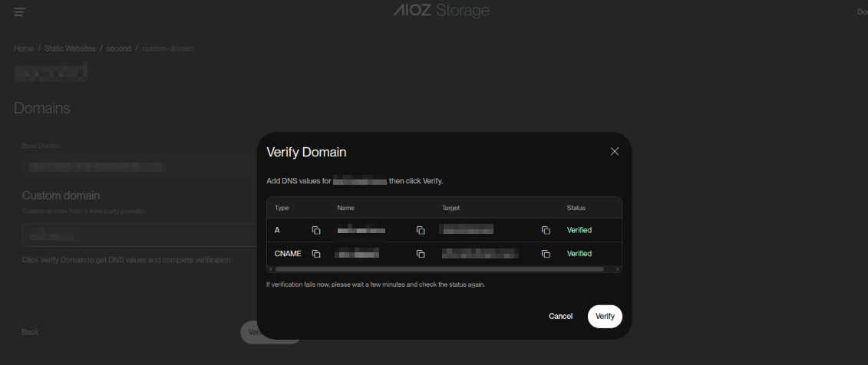Click the scrollbar's left arrow
The width and height of the screenshot is (868, 365).
[270, 269]
